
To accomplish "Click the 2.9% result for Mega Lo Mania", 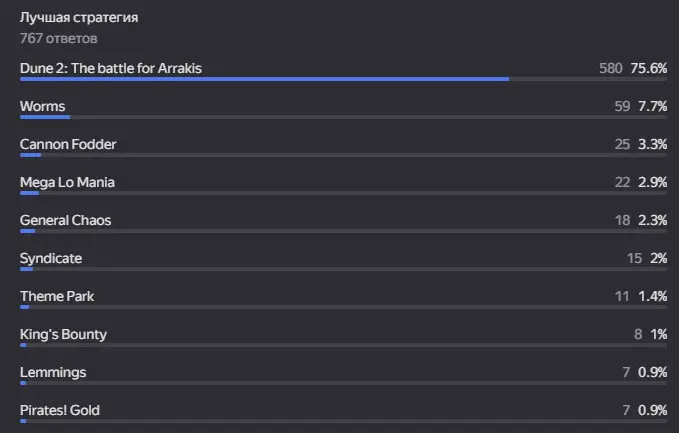I will click(x=653, y=182).
